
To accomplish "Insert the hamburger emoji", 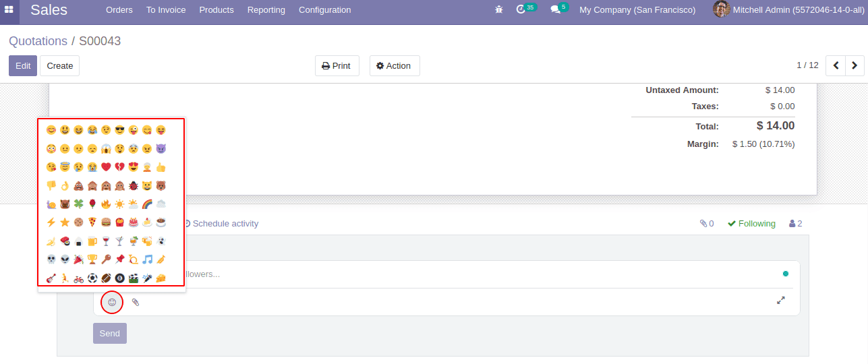I will point(106,222).
